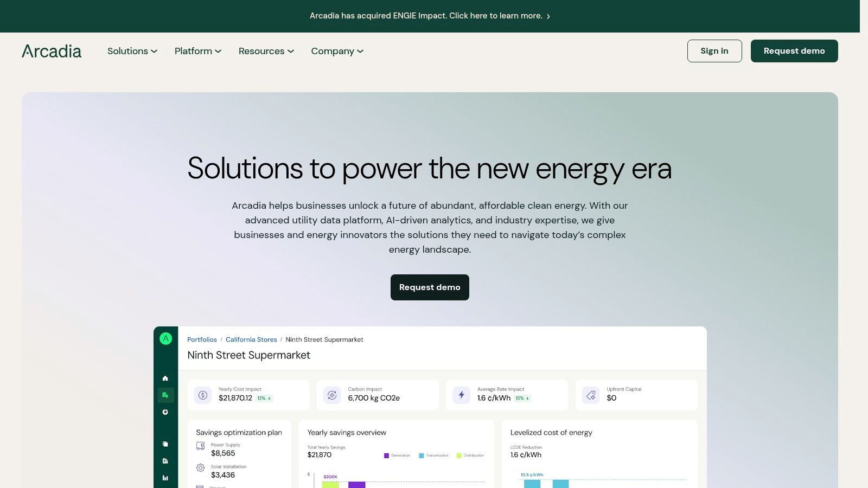The height and width of the screenshot is (488, 868).
Task: Open the Solutions navigation menu
Action: tap(132, 51)
